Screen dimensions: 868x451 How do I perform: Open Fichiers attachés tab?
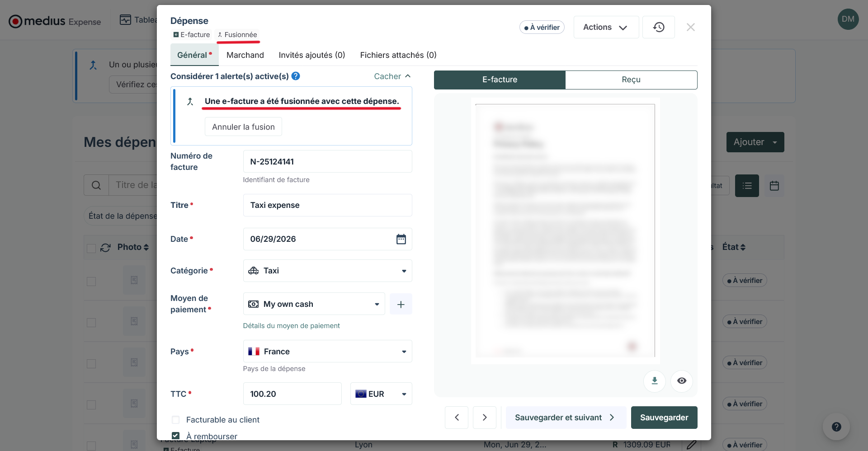398,55
